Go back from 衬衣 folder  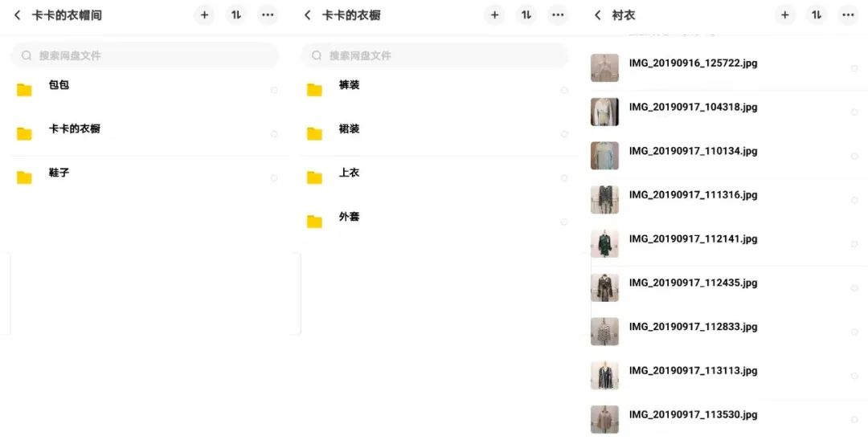(598, 15)
